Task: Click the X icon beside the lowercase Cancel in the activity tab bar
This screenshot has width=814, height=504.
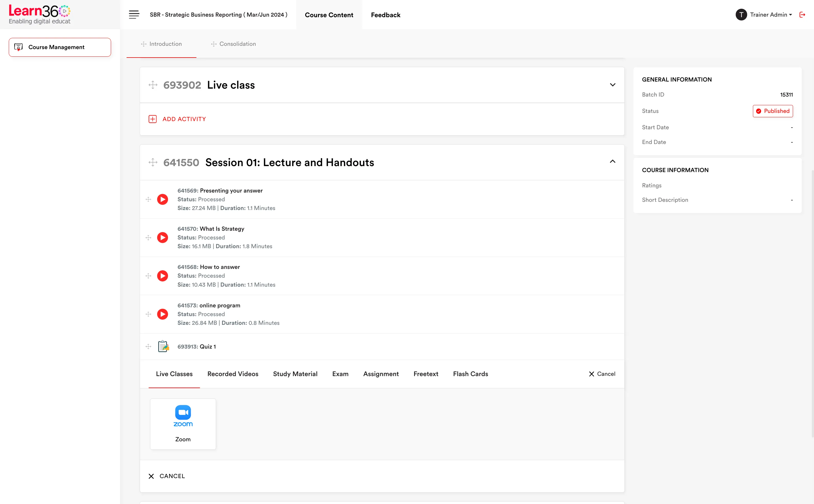Action: pyautogui.click(x=592, y=374)
